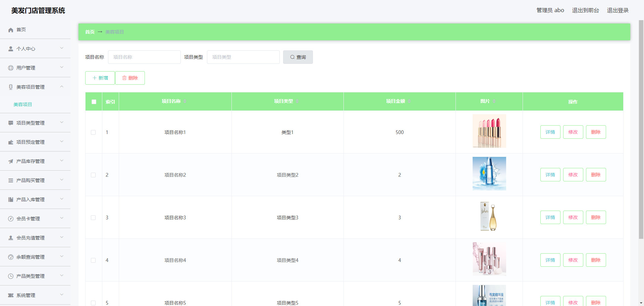The height and width of the screenshot is (306, 644).
Task: Click 修改 for 项目名称2
Action: tap(573, 175)
